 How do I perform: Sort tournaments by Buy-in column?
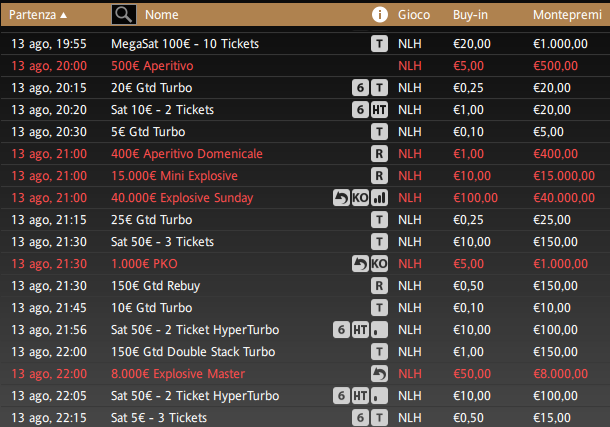pyautogui.click(x=470, y=14)
